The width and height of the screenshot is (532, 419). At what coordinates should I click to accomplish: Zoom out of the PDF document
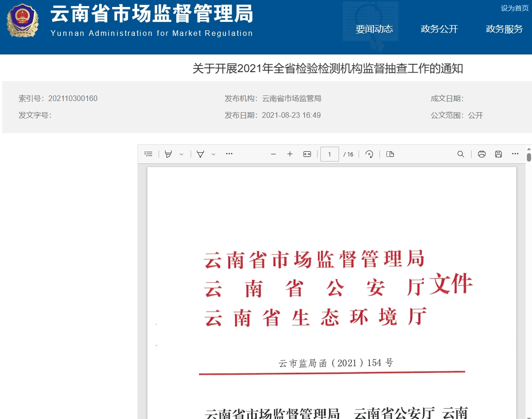pos(273,154)
